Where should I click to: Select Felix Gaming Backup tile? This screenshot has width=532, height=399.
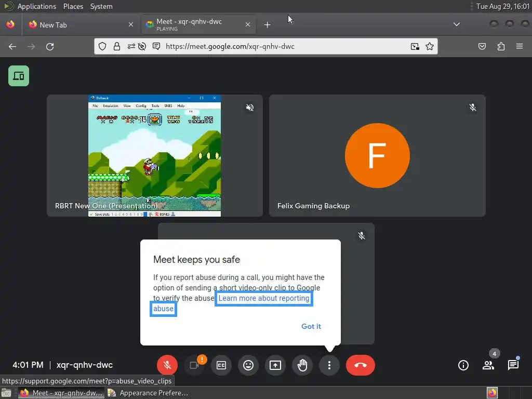[x=377, y=155]
